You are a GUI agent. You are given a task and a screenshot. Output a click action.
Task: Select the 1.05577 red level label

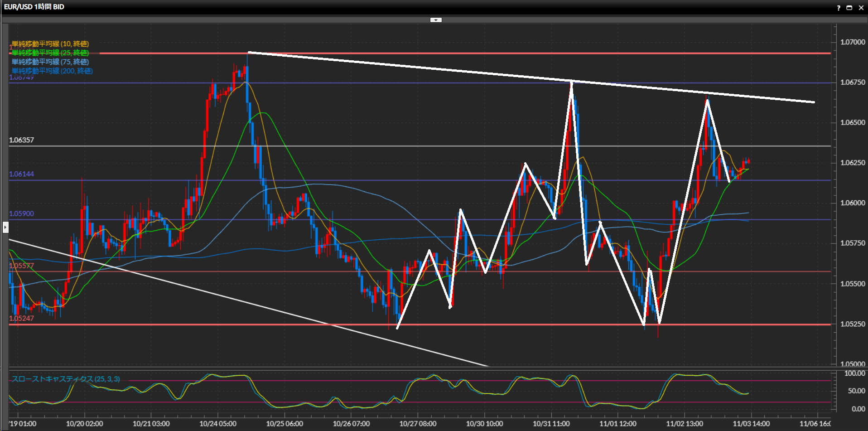pos(21,266)
